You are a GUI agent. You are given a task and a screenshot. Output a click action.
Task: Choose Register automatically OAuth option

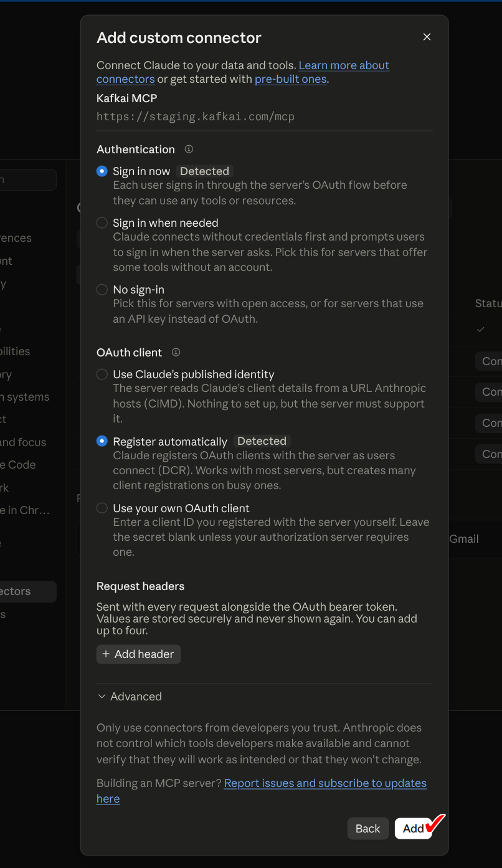pos(102,441)
